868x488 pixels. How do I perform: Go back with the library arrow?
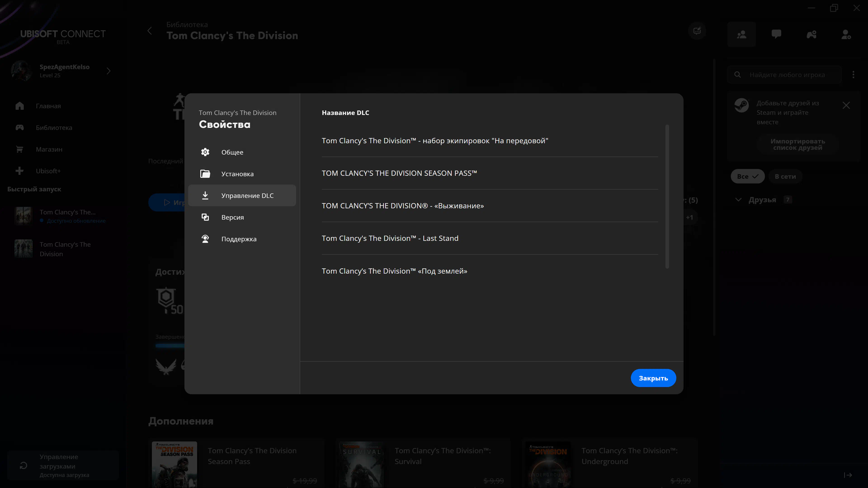(x=150, y=31)
